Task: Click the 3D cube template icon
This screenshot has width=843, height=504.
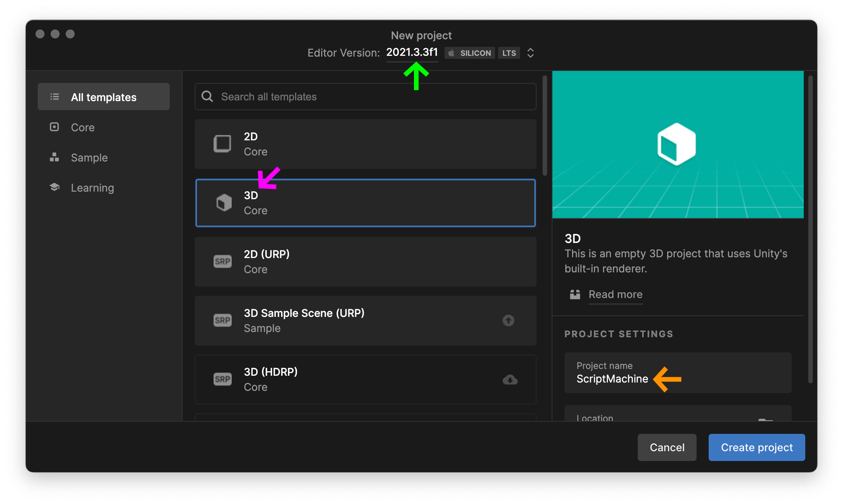Action: 224,203
